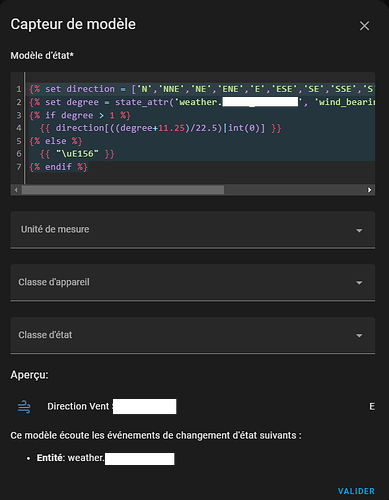Click the "\uE156" string on line 6

coord(77,154)
